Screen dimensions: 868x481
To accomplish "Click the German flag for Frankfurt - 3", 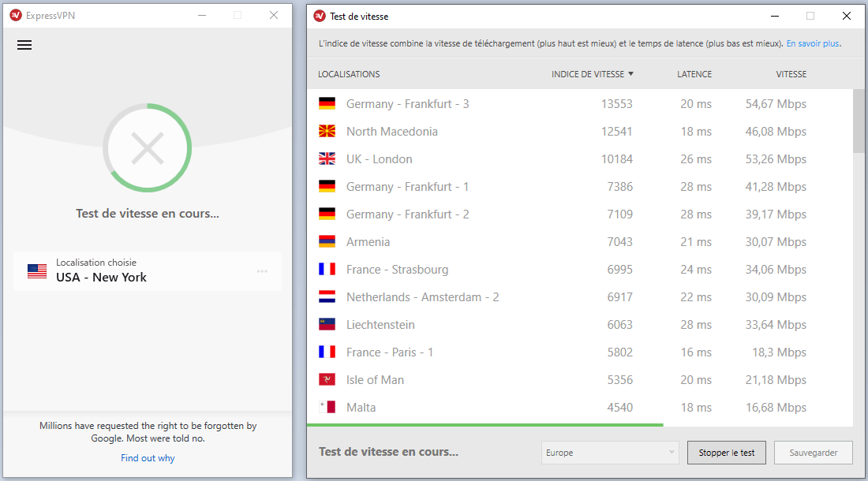I will 327,103.
